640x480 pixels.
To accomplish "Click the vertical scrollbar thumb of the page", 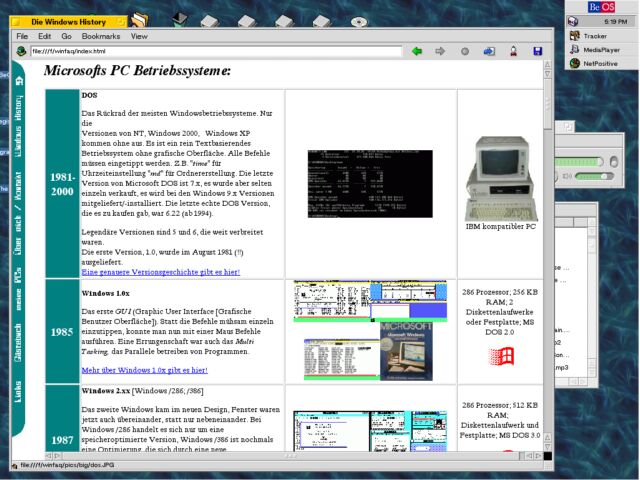I will point(547,105).
